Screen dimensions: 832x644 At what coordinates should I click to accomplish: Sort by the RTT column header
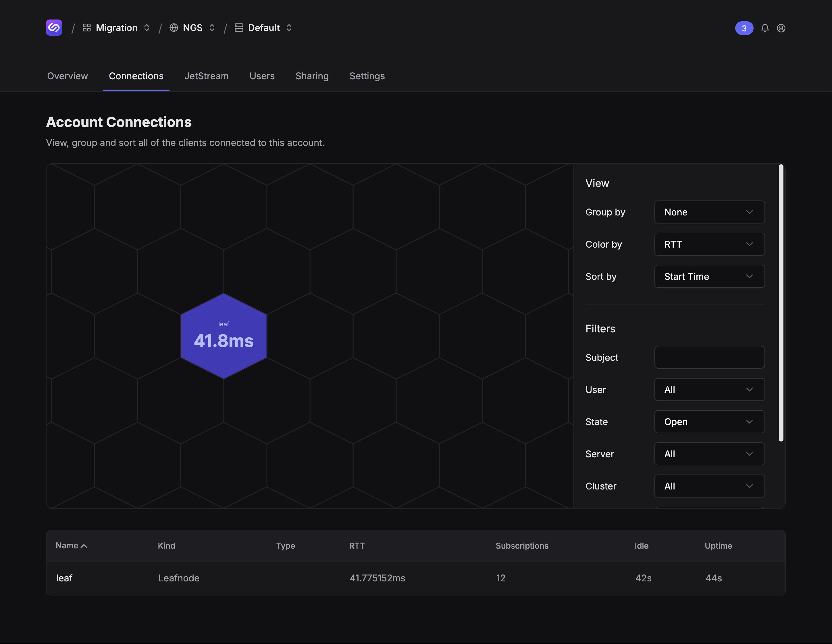coord(357,546)
